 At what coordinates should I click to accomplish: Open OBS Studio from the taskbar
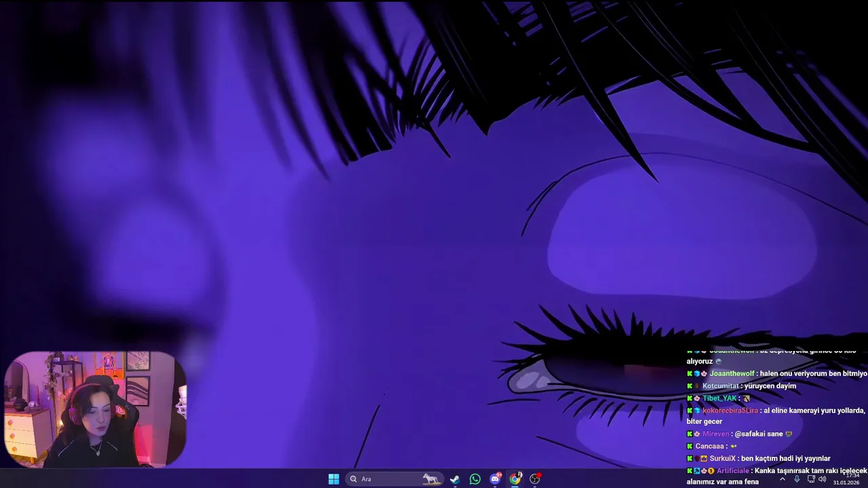pyautogui.click(x=535, y=479)
